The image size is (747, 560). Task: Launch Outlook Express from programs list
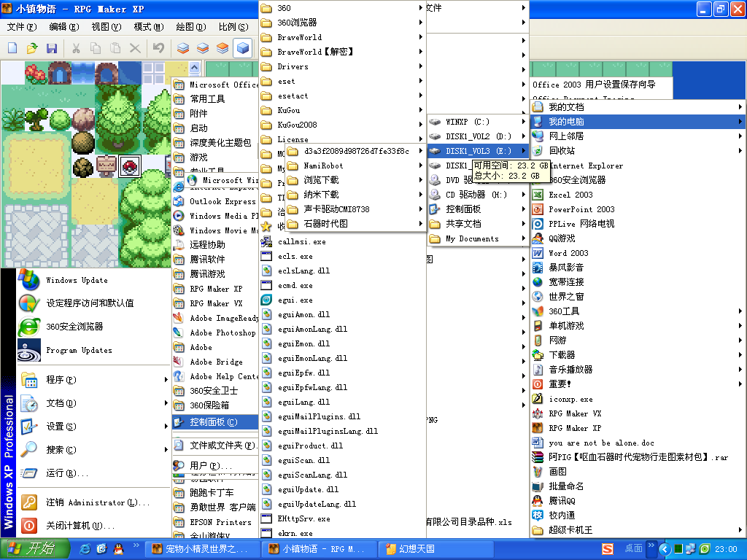pos(215,201)
